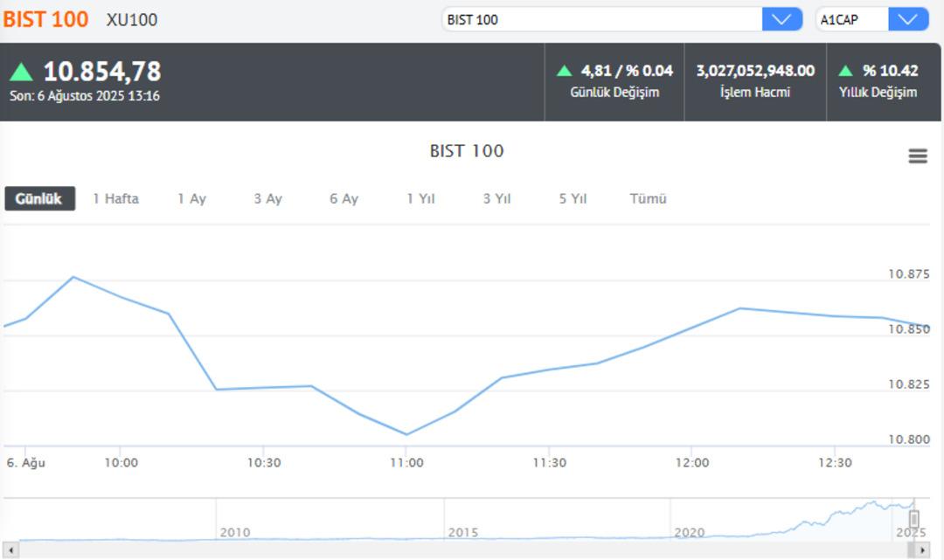Click the Son: 6 Ağustos 2025 13:16 timestamp
The image size is (944, 560).
coord(84,95)
